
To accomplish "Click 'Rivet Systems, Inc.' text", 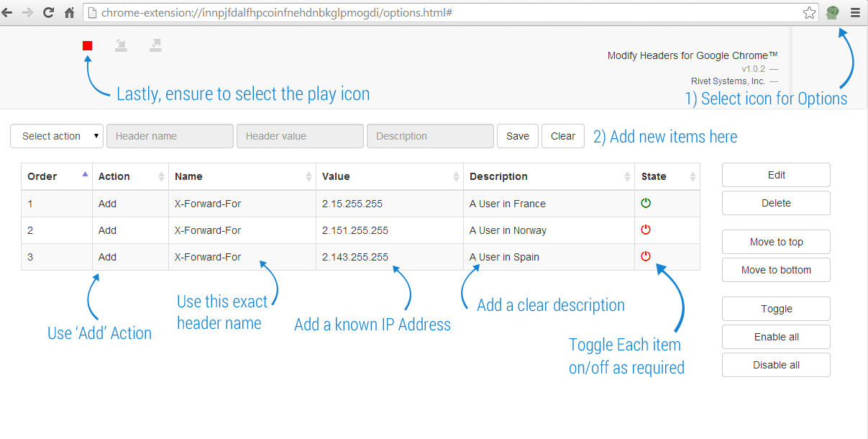I will [728, 81].
